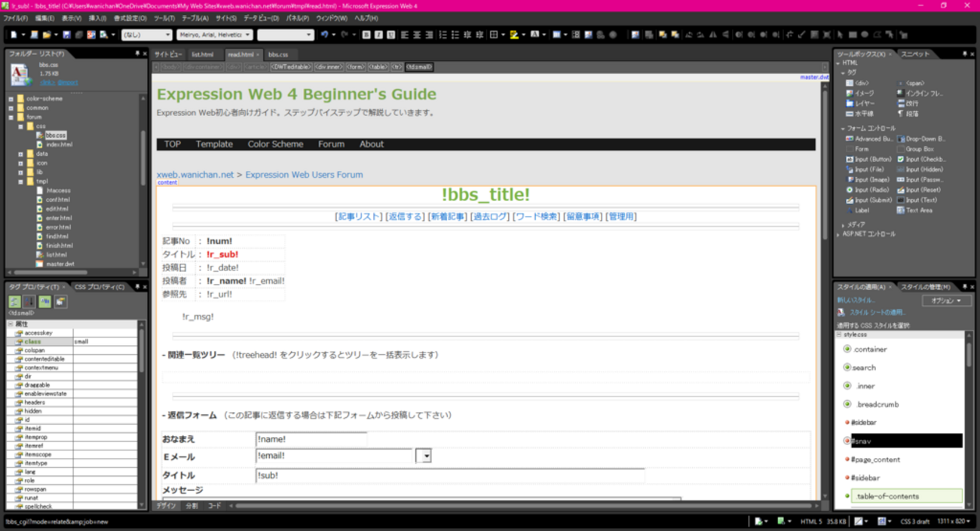Screen dimensions: 980x531
Task: Switch to the スニペット tab
Action: pyautogui.click(x=915, y=54)
